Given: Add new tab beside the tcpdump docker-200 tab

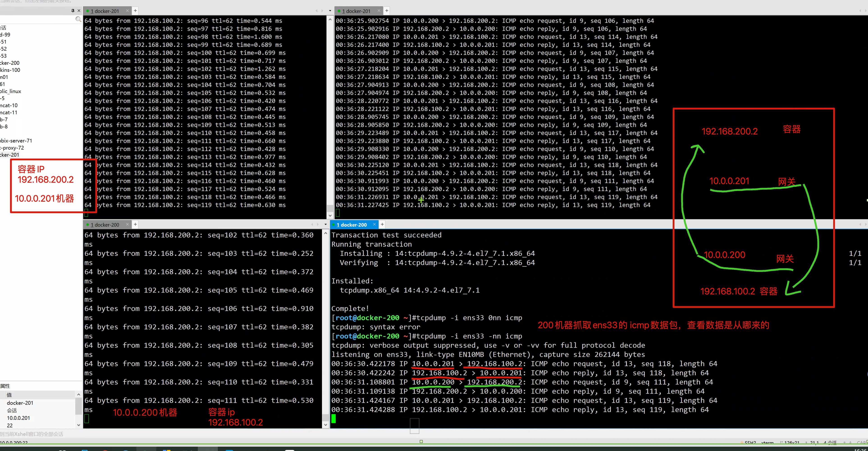Looking at the screenshot, I should tap(382, 224).
